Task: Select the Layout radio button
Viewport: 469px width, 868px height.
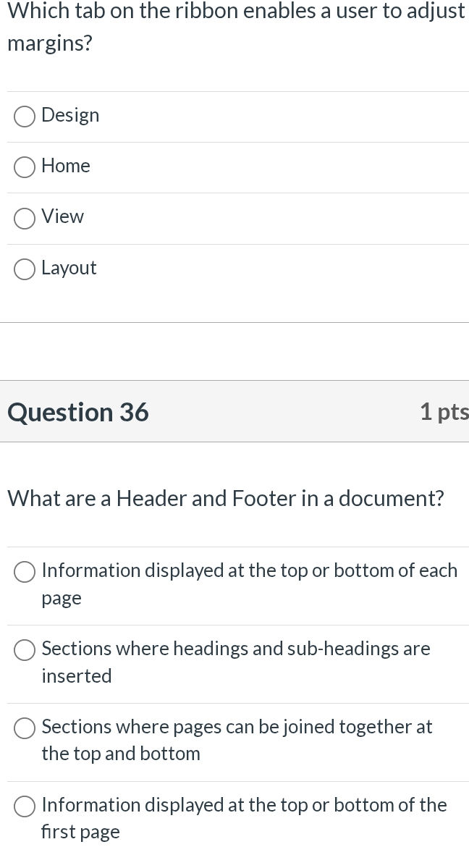Action: [x=24, y=269]
